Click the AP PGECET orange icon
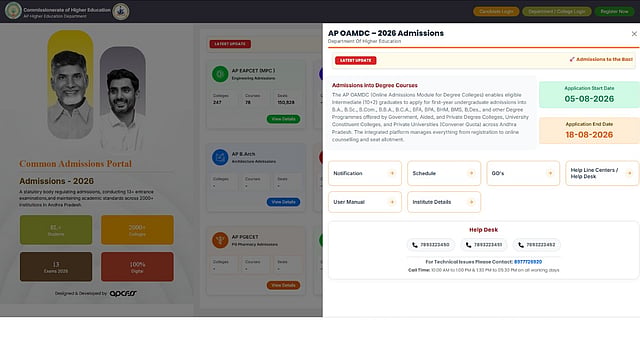The height and width of the screenshot is (360, 640). [220, 240]
